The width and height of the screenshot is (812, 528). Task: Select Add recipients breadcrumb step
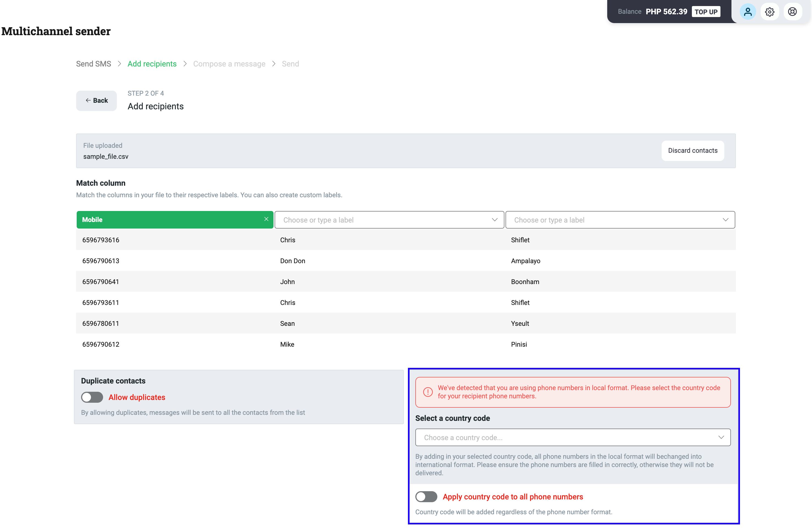[x=152, y=64]
